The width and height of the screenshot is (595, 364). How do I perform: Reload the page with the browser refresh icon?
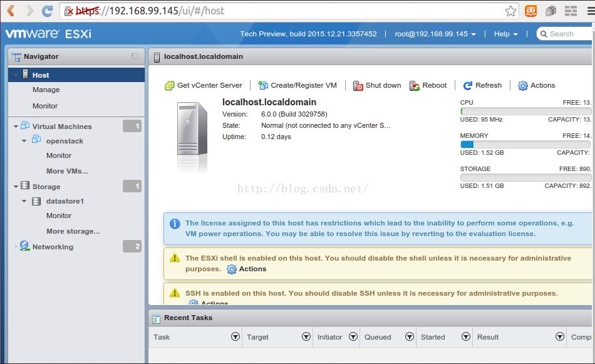coord(48,11)
